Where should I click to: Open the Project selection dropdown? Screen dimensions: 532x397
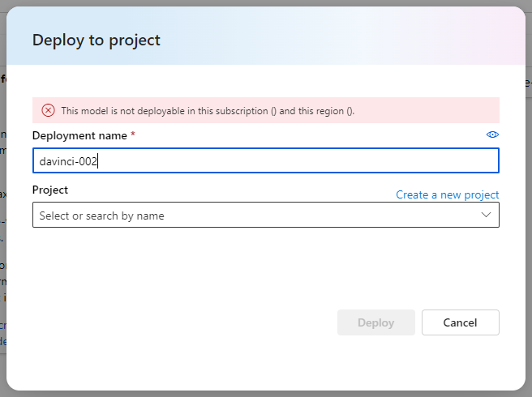[266, 215]
